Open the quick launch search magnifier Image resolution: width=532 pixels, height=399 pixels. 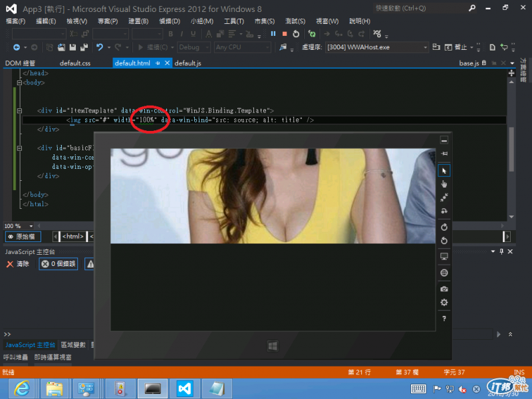coord(472,8)
